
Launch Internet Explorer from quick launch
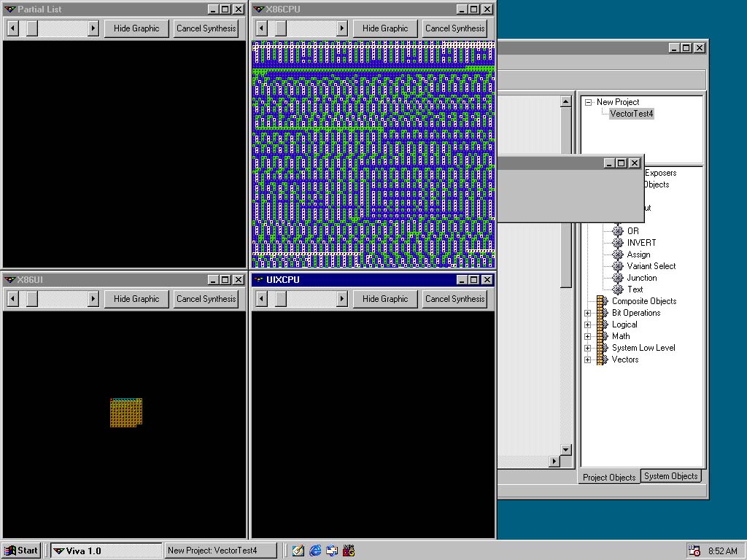315,551
